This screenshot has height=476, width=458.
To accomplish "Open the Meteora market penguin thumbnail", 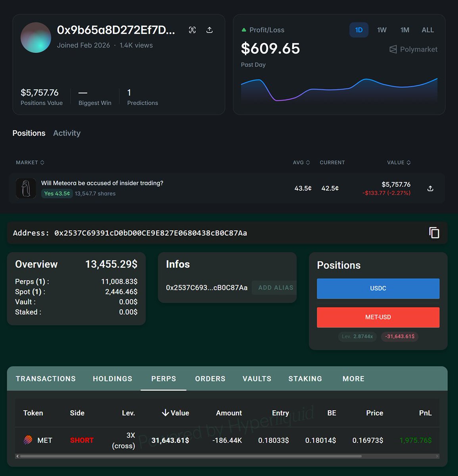I will (26, 188).
